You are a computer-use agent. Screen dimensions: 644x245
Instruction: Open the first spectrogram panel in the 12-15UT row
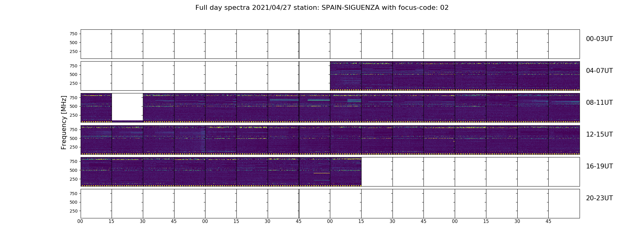[x=96, y=140]
